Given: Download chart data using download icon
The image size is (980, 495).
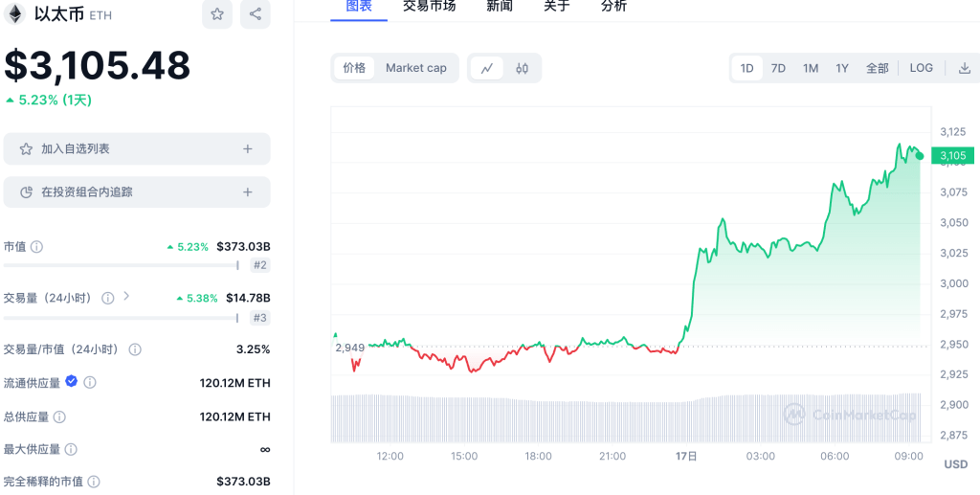Looking at the screenshot, I should [964, 68].
